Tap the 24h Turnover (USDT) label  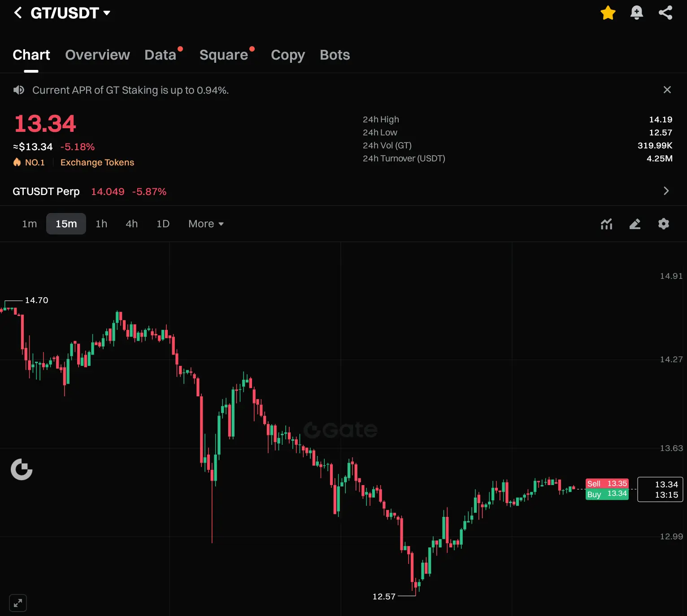[x=404, y=158]
